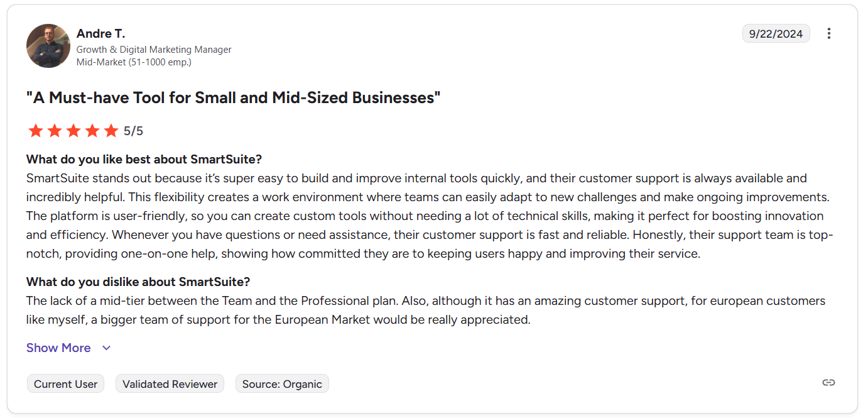Click the third rating star
868x418 pixels.
[73, 131]
